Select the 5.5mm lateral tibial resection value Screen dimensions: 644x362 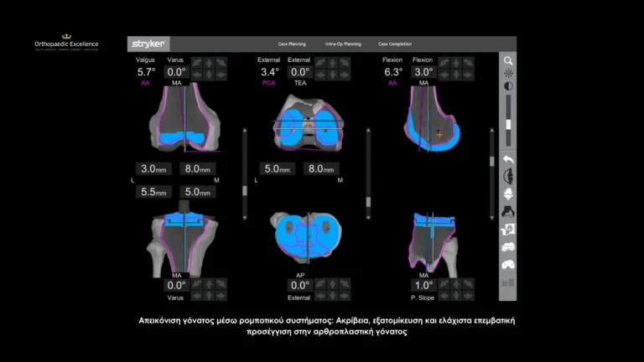tap(153, 192)
